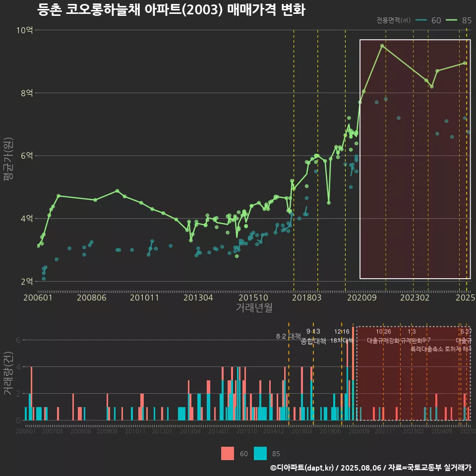Click '202009' on the price chart axis
Screen dimensions: 476x476
(362, 297)
